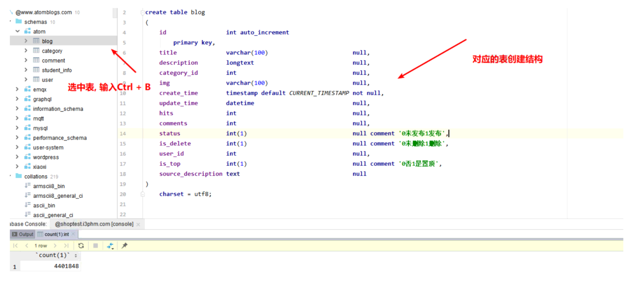Click the collations folder icon

tap(19, 176)
